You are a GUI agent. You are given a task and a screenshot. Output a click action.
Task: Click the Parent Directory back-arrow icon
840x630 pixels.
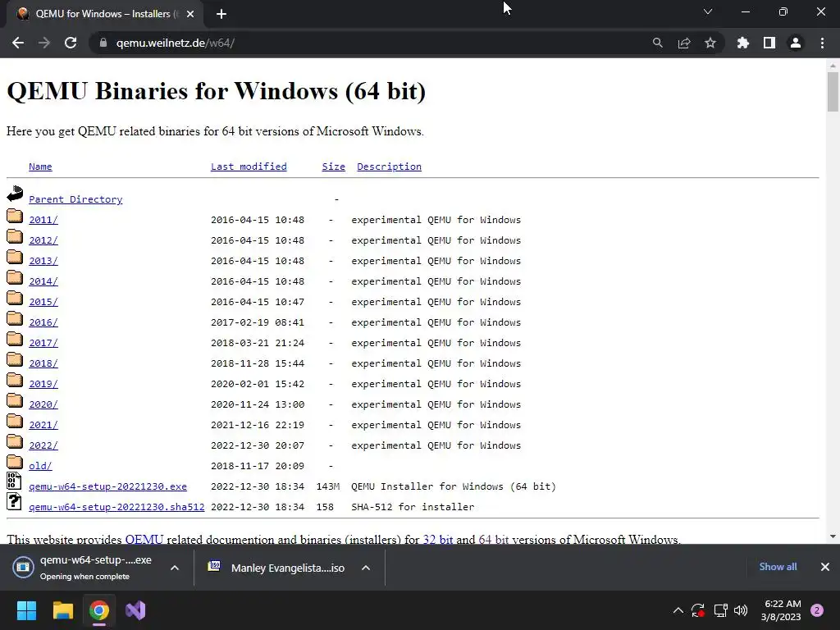pyautogui.click(x=15, y=194)
